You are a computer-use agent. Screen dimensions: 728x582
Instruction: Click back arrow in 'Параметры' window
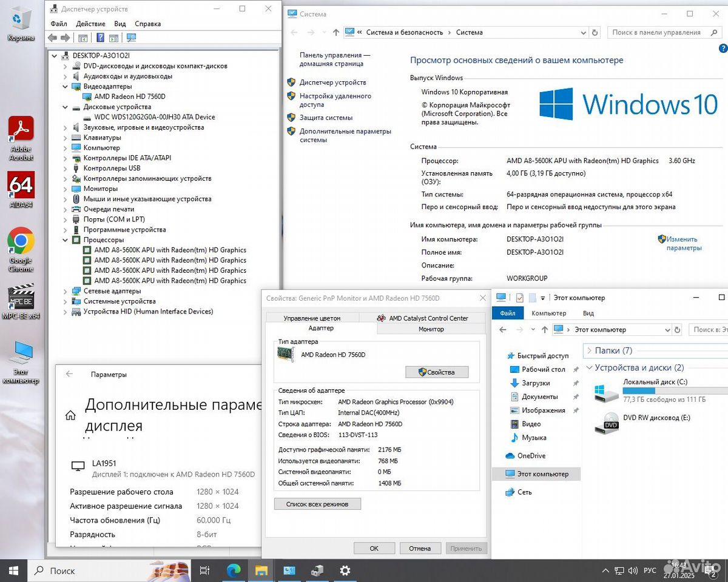[69, 374]
